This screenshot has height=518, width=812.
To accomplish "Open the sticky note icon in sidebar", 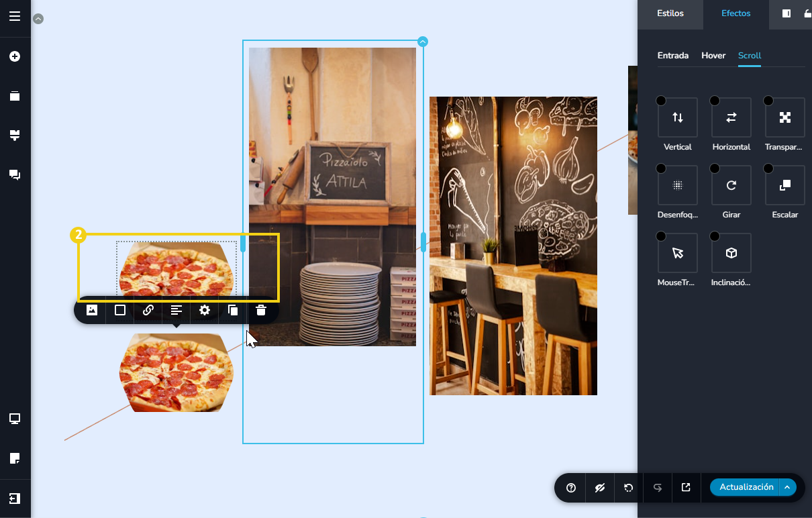I will [15, 458].
